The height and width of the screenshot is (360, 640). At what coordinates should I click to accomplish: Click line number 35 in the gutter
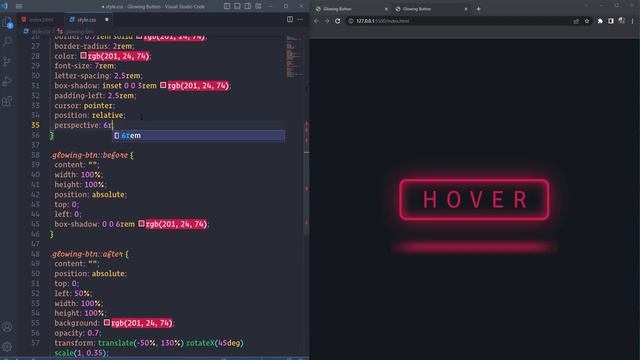tap(36, 125)
